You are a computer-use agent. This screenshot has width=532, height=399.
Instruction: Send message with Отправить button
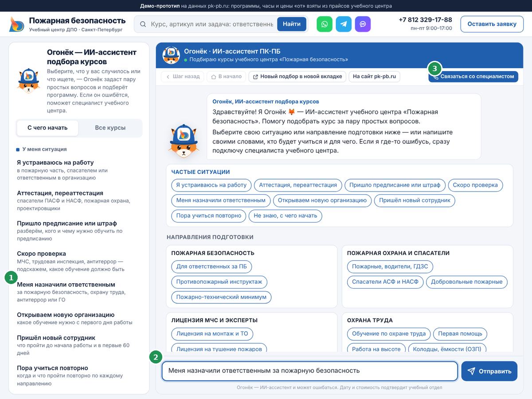489,371
